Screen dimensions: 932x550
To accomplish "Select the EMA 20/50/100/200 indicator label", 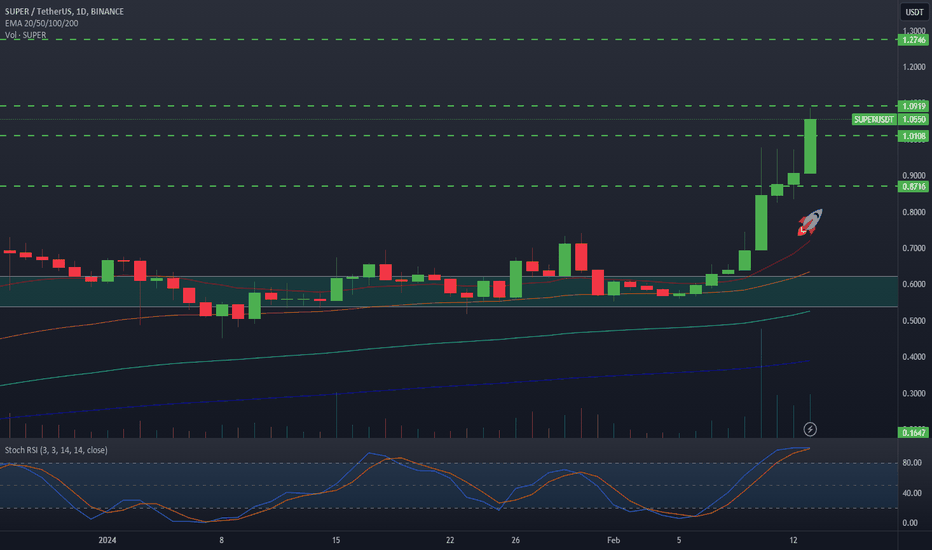I will pyautogui.click(x=42, y=23).
